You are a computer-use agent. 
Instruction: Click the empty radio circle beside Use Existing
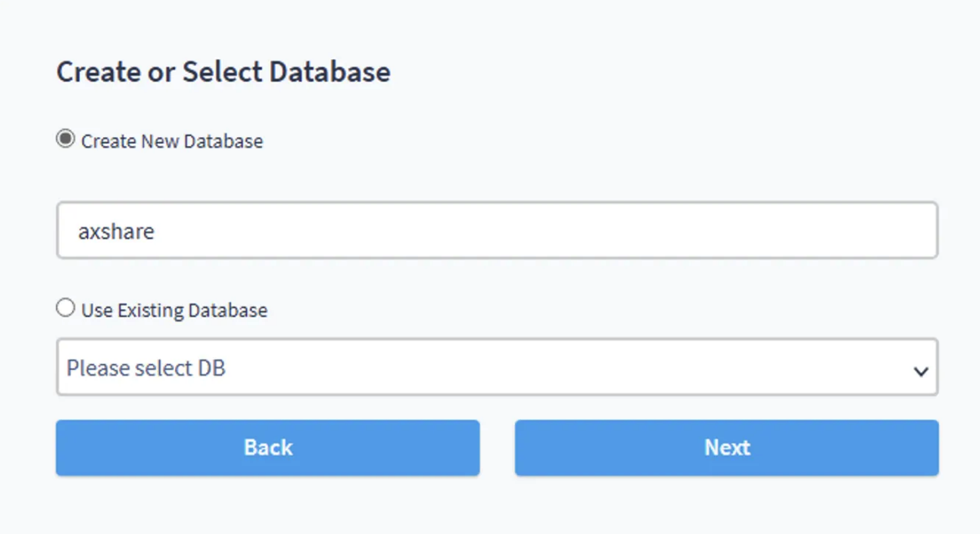65,309
